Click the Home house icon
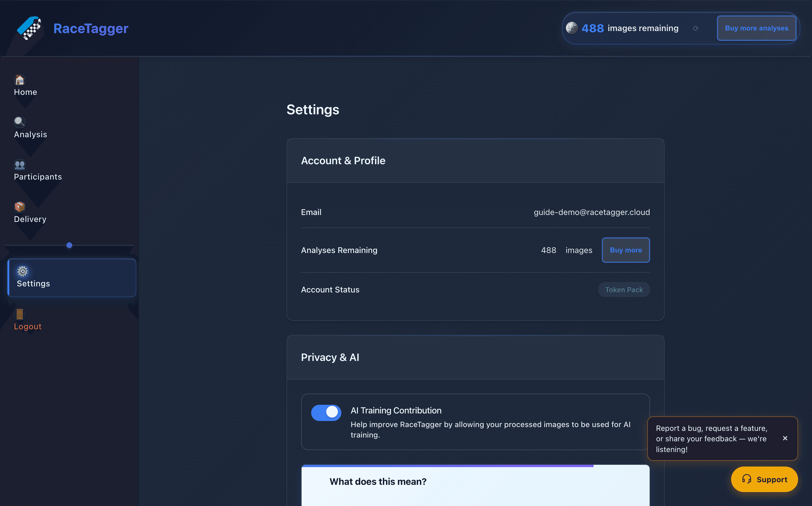 20,80
